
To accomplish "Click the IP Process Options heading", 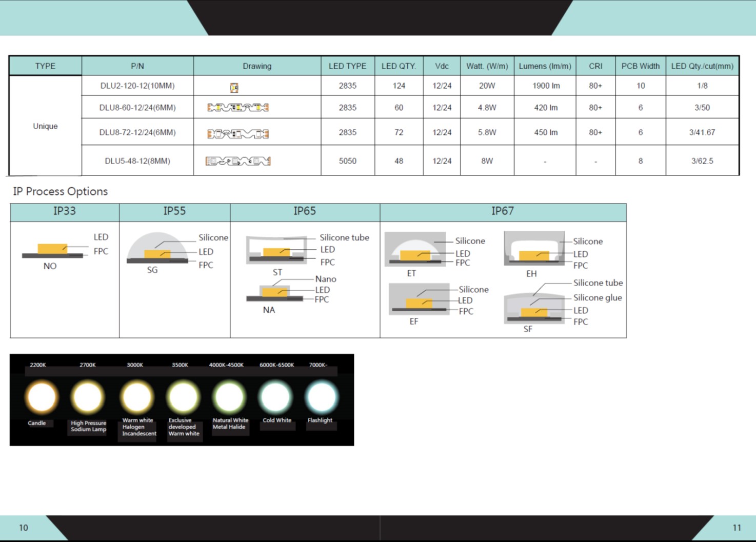I will coord(59,191).
